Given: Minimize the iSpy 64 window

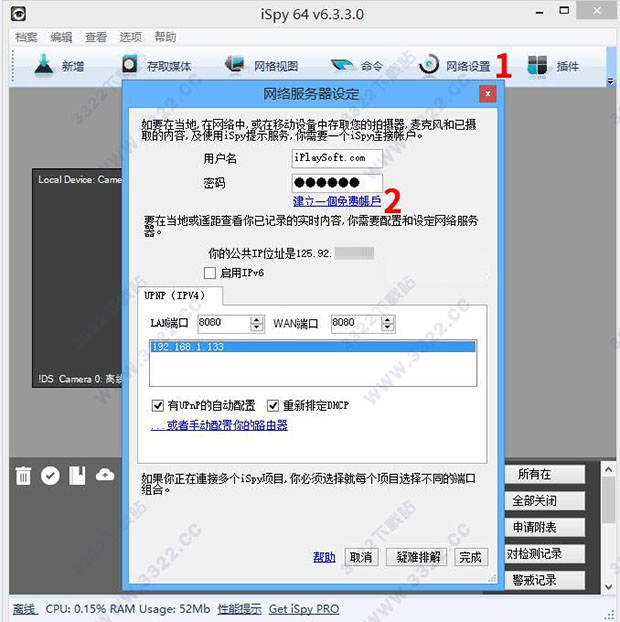Looking at the screenshot, I should pyautogui.click(x=540, y=13).
